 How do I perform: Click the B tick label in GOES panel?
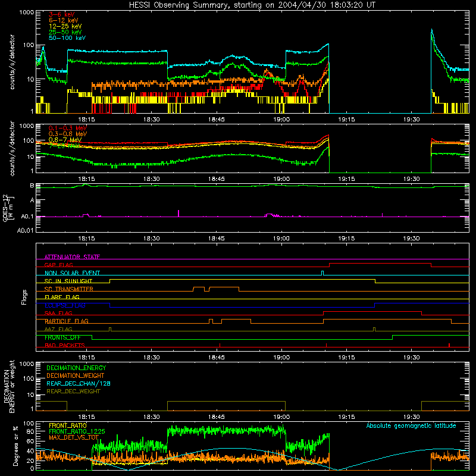click(x=32, y=186)
